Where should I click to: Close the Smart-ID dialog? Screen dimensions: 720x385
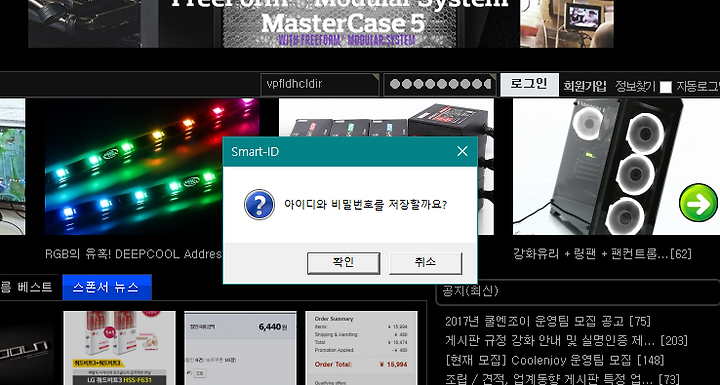pos(462,151)
